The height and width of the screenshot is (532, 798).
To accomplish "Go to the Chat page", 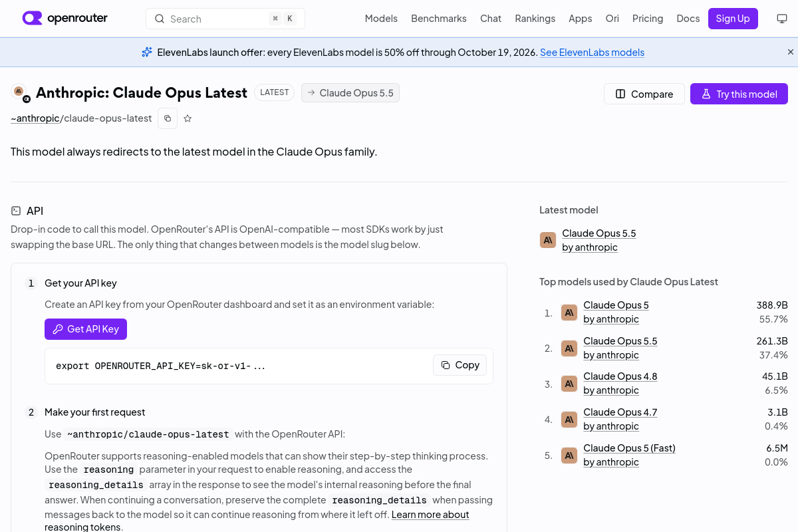I will coord(491,19).
